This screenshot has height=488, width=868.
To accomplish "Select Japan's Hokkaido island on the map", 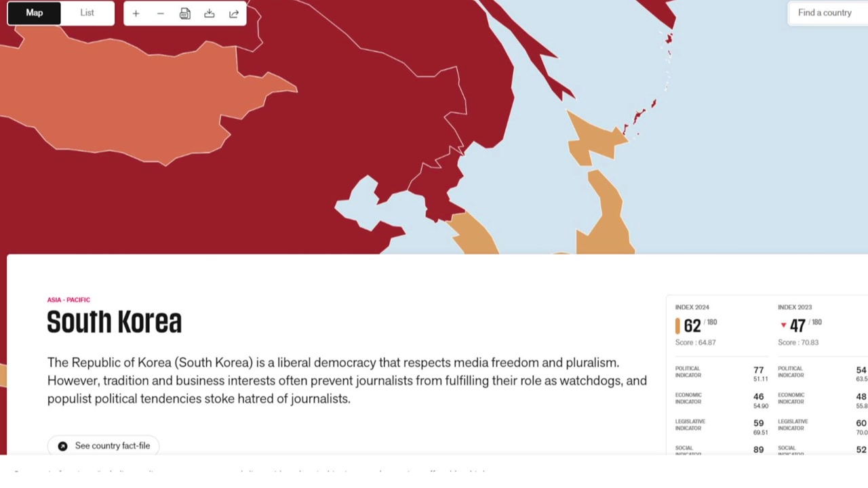I will 590,139.
